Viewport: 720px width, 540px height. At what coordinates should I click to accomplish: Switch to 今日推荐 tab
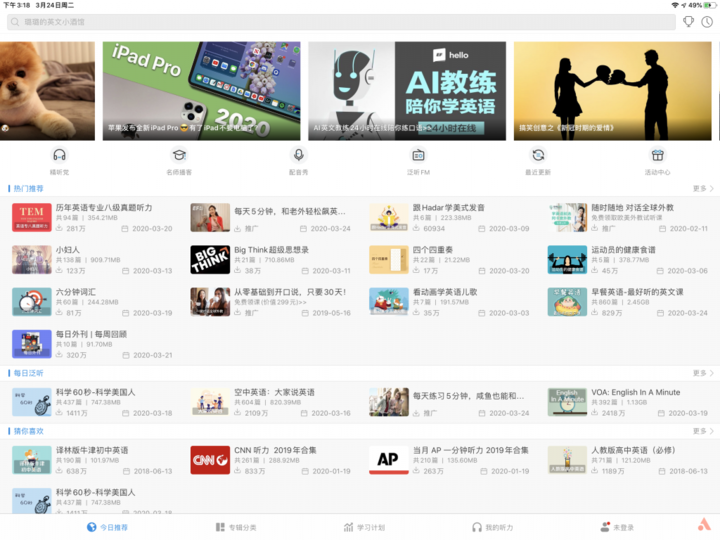107,527
